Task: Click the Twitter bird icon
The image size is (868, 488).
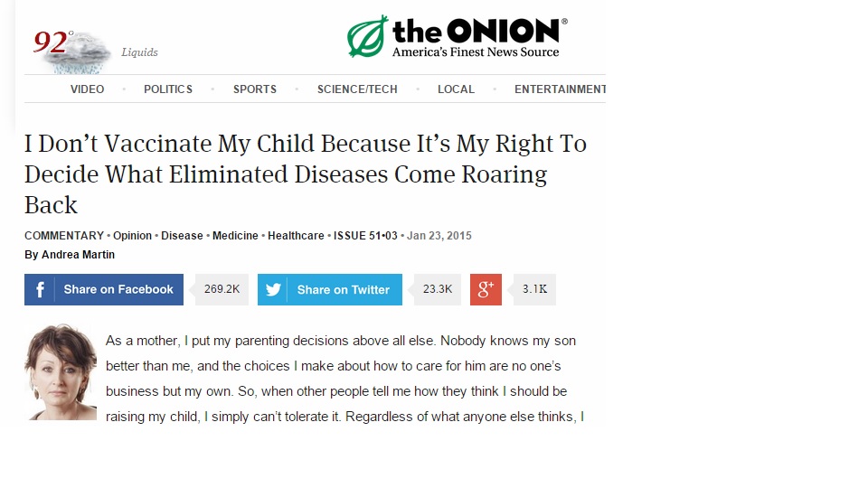Action: click(274, 290)
